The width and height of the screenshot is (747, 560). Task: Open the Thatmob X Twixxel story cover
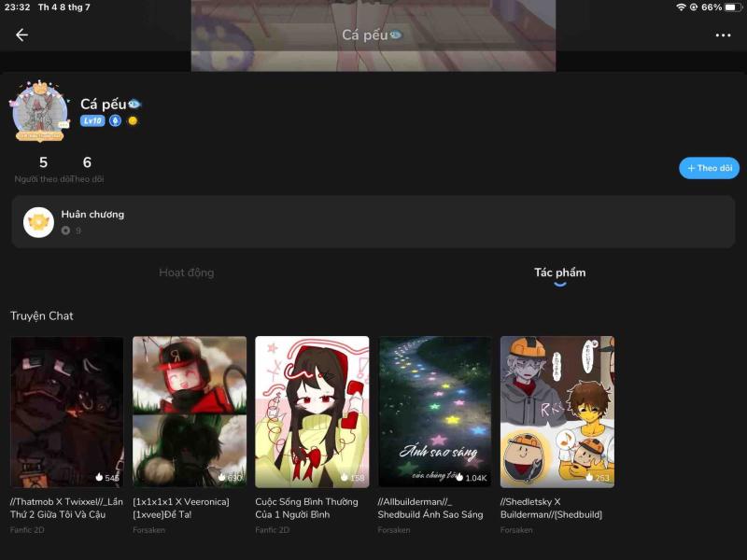[x=67, y=412]
